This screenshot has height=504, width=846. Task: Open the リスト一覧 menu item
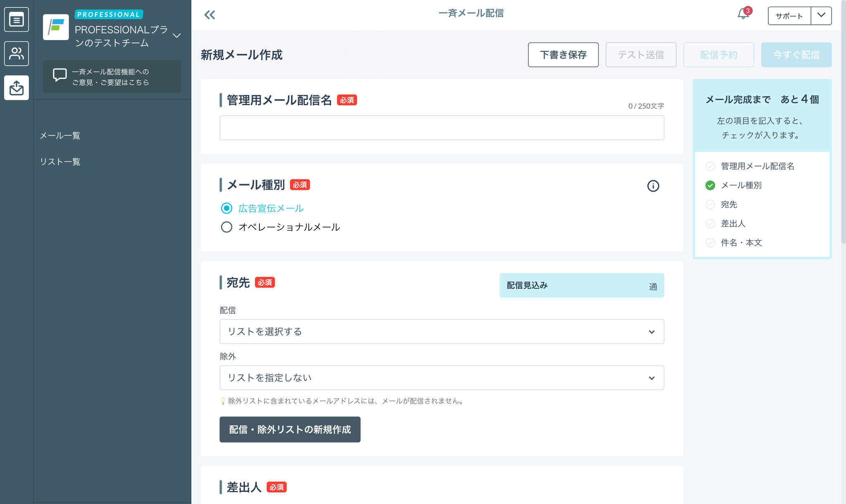(60, 162)
